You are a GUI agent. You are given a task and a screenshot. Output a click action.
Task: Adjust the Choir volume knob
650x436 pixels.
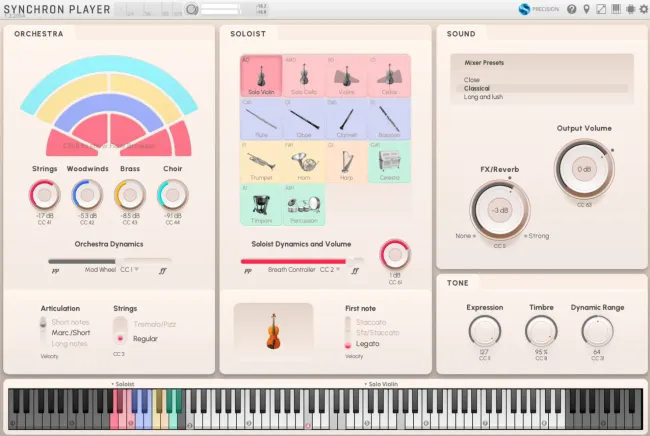click(172, 195)
